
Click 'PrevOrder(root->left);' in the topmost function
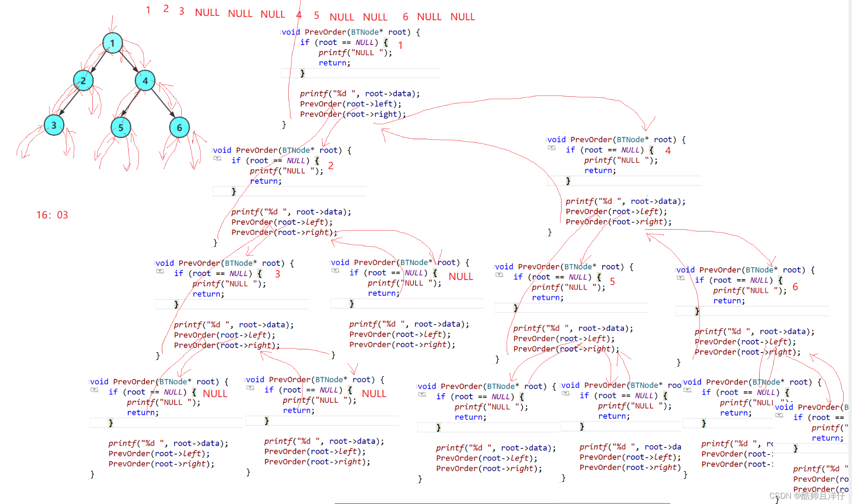[351, 104]
